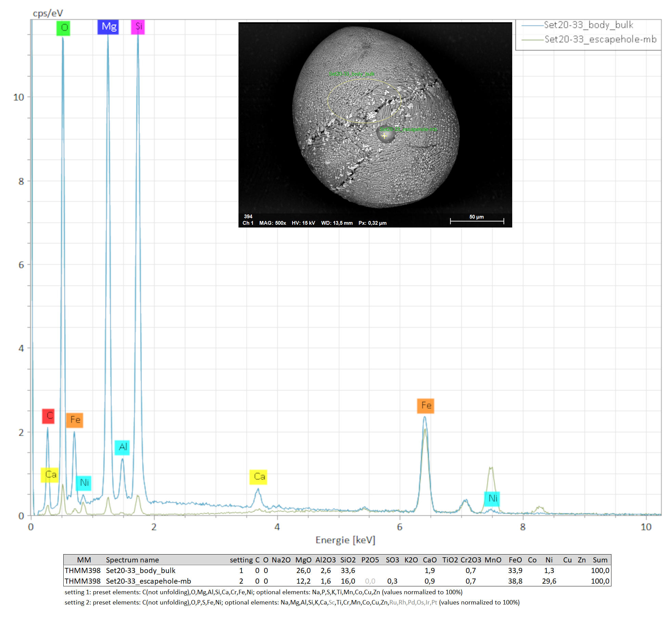Viewport: 672px width, 624px height.
Task: Select the cyan Ni label near 7.5 keV
Action: tap(492, 498)
